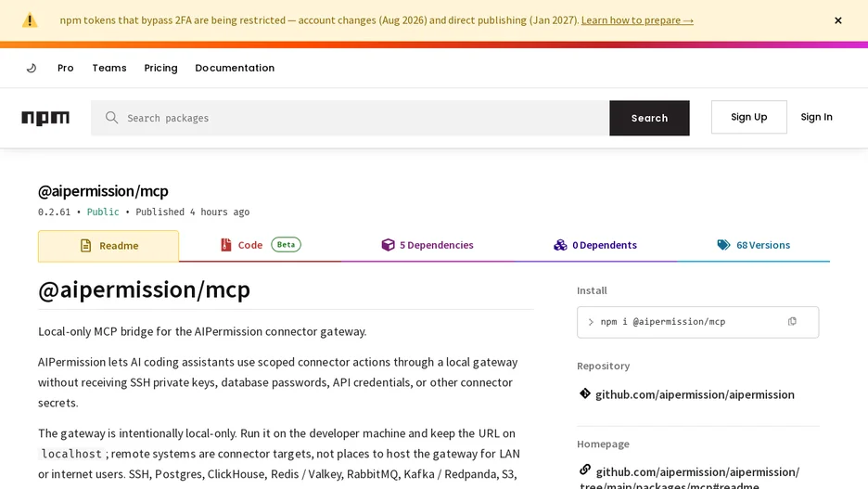The width and height of the screenshot is (868, 489).
Task: Click the Local-only MCP bridge description line
Action: point(202,332)
